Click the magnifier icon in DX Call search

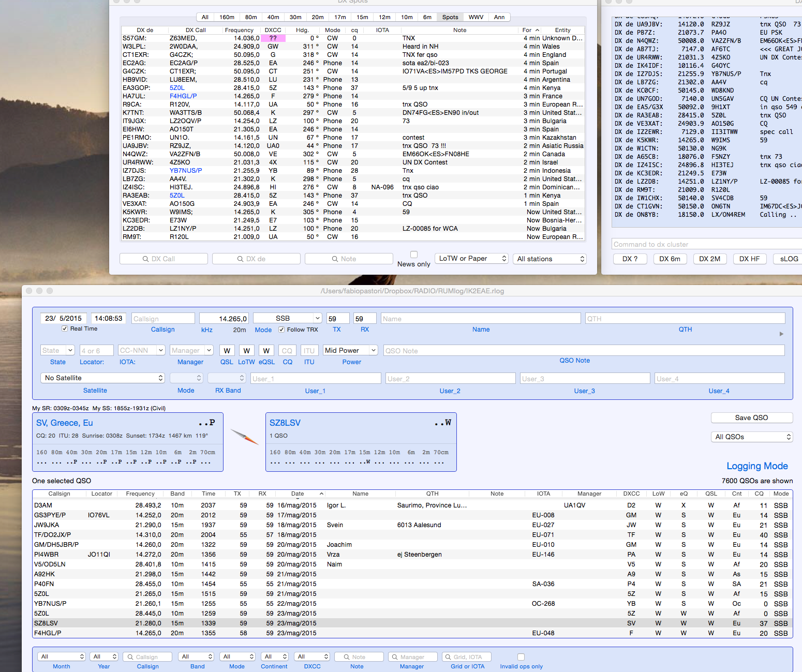(x=146, y=259)
